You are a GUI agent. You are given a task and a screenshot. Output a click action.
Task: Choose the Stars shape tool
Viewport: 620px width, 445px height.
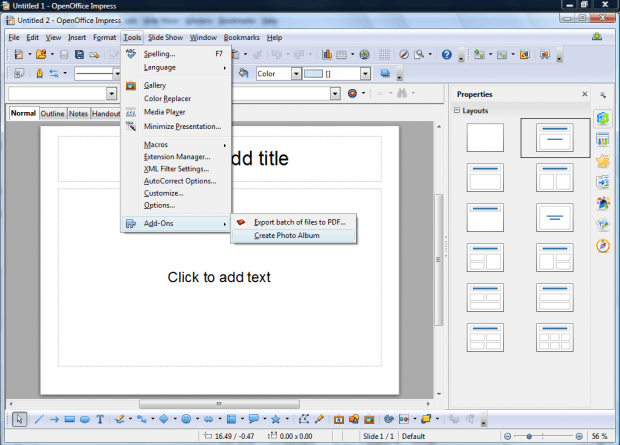tap(276, 419)
